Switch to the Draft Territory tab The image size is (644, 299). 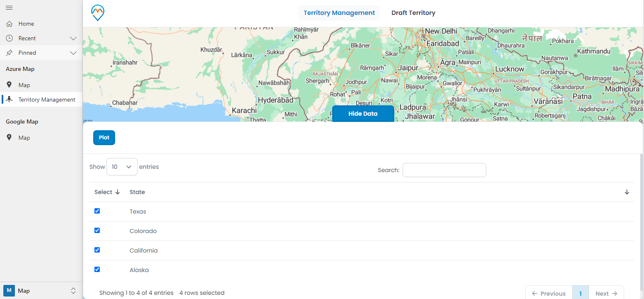click(413, 13)
